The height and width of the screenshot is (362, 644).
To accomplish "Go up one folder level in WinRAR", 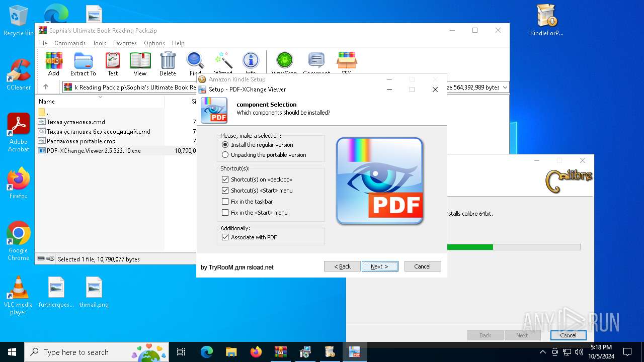I will click(x=45, y=87).
